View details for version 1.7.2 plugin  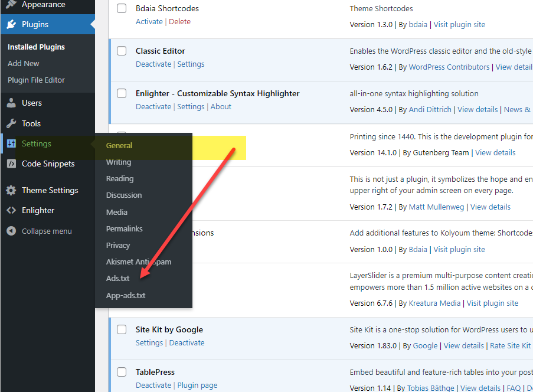[490, 207]
